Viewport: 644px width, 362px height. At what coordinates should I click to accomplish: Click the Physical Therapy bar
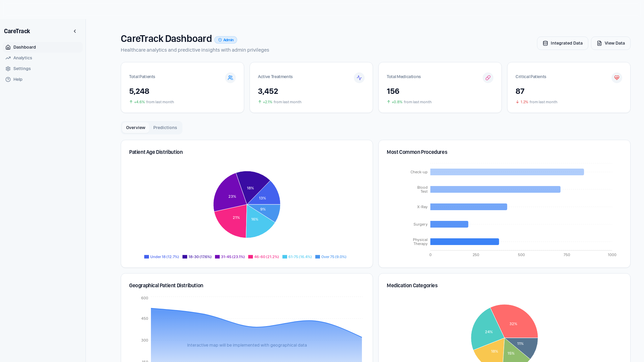[x=465, y=242]
